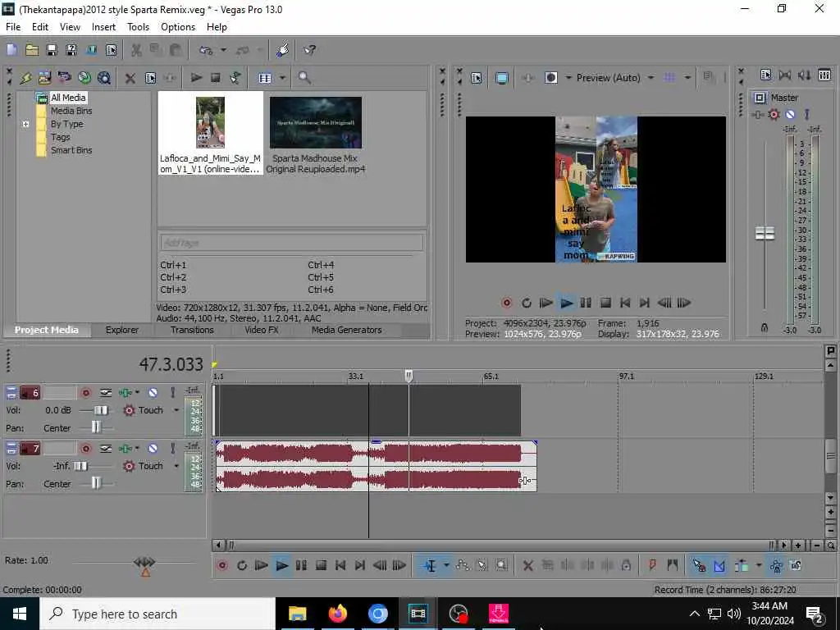Click the Master volume fader
Viewport: 840px width, 630px height.
point(765,234)
